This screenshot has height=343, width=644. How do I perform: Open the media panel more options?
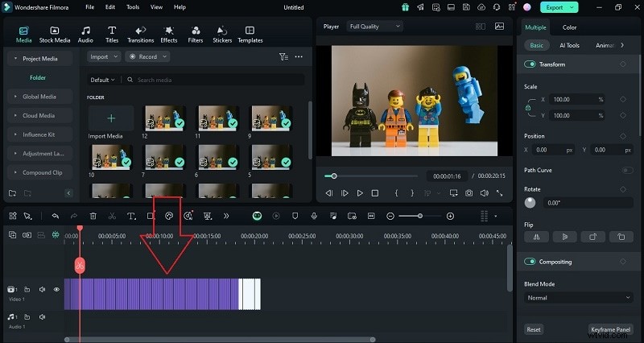click(x=299, y=56)
